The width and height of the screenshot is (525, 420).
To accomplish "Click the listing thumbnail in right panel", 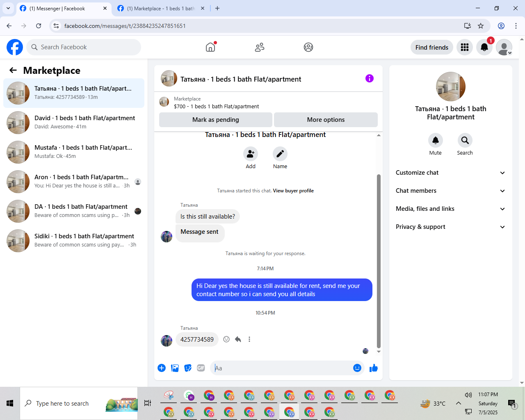I will [451, 87].
